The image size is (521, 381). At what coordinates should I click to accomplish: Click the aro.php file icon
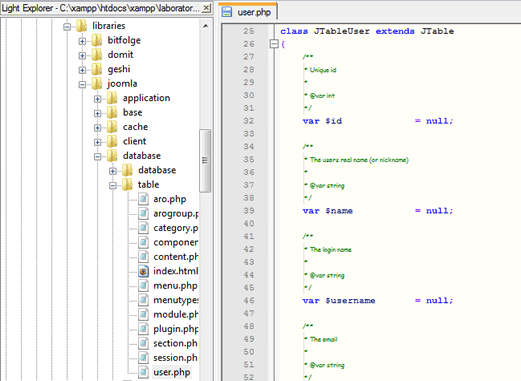tap(143, 199)
